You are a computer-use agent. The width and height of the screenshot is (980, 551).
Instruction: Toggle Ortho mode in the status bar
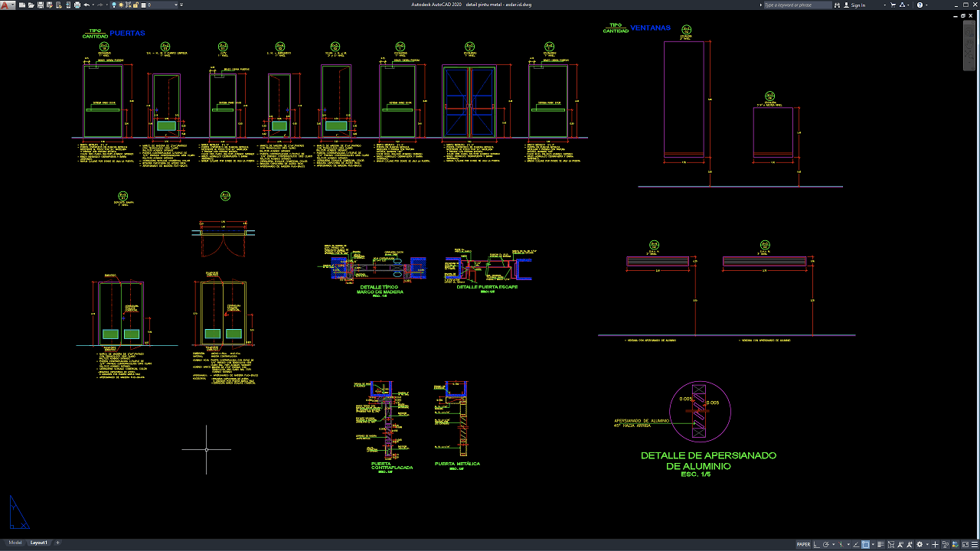[816, 545]
